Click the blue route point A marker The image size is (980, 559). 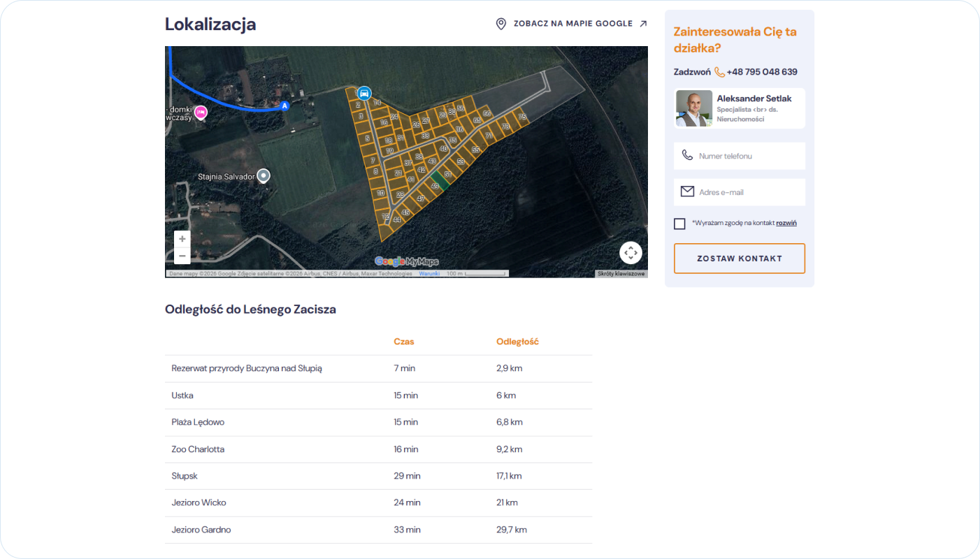[284, 106]
